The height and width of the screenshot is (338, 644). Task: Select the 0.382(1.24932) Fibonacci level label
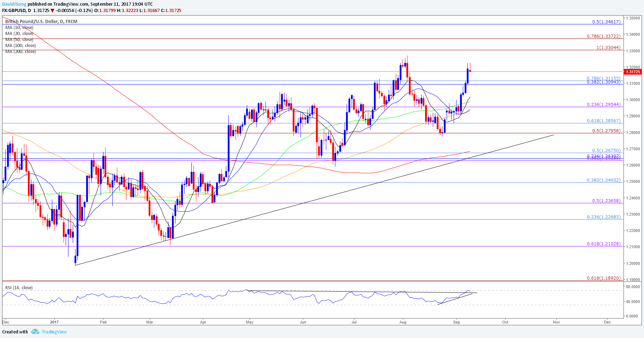[x=604, y=180]
